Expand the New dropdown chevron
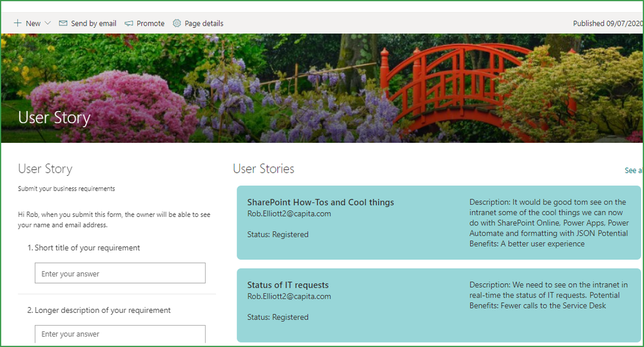644x347 pixels. point(48,23)
